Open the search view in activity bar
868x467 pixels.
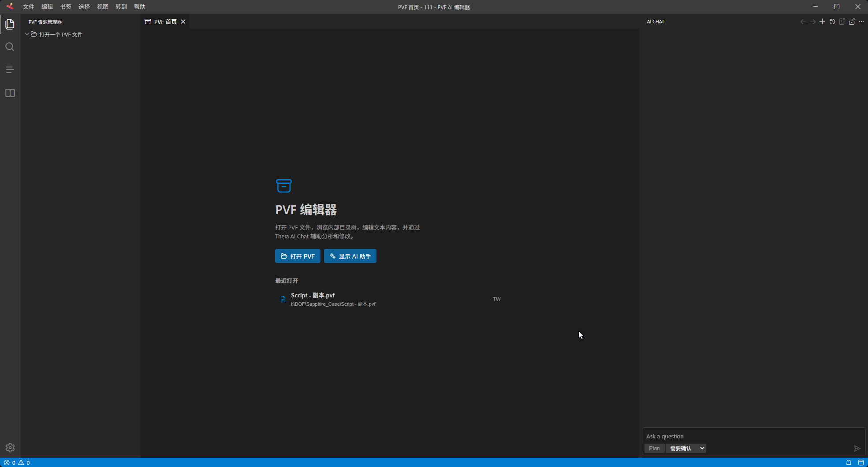pyautogui.click(x=10, y=47)
